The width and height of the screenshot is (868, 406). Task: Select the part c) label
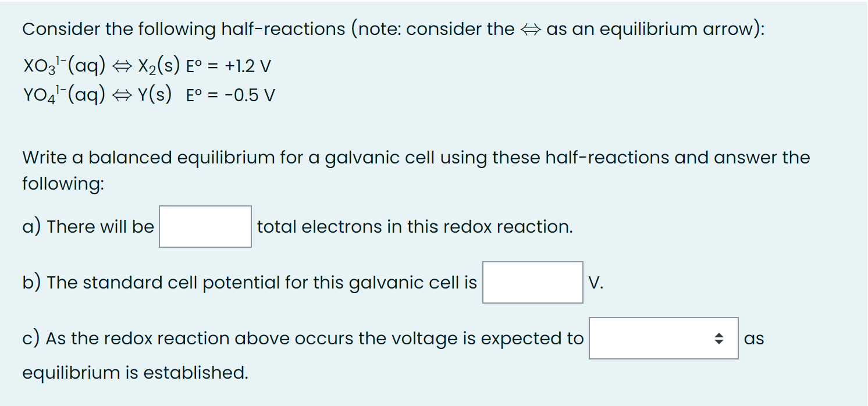(32, 338)
